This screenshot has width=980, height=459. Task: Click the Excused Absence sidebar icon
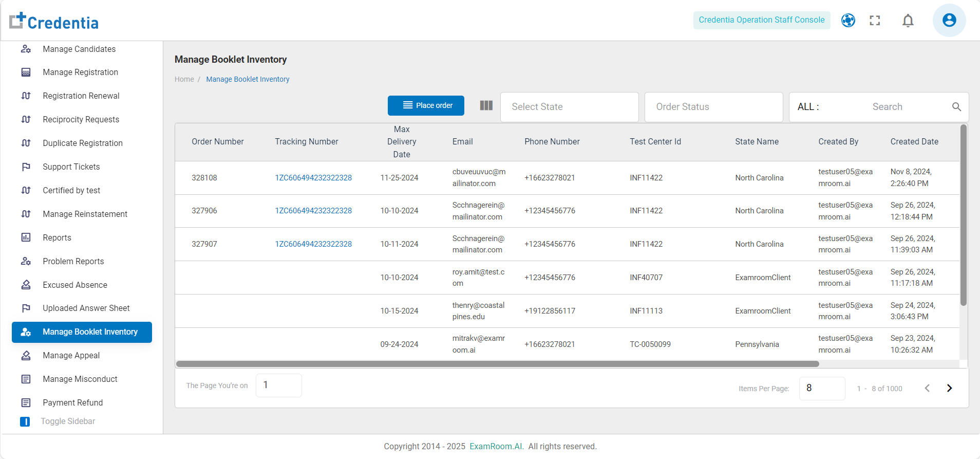click(26, 285)
